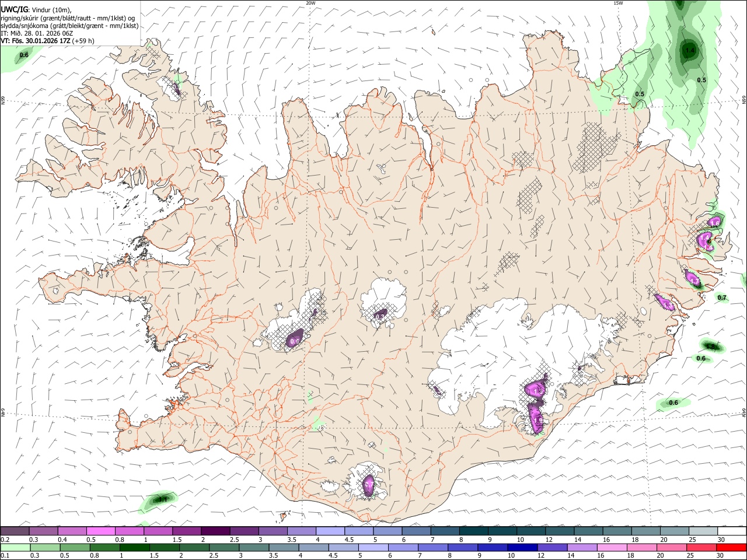
Task: Click the 'IT: Mið. 28. 01. 2026 06Z' line
Action: tap(37, 33)
